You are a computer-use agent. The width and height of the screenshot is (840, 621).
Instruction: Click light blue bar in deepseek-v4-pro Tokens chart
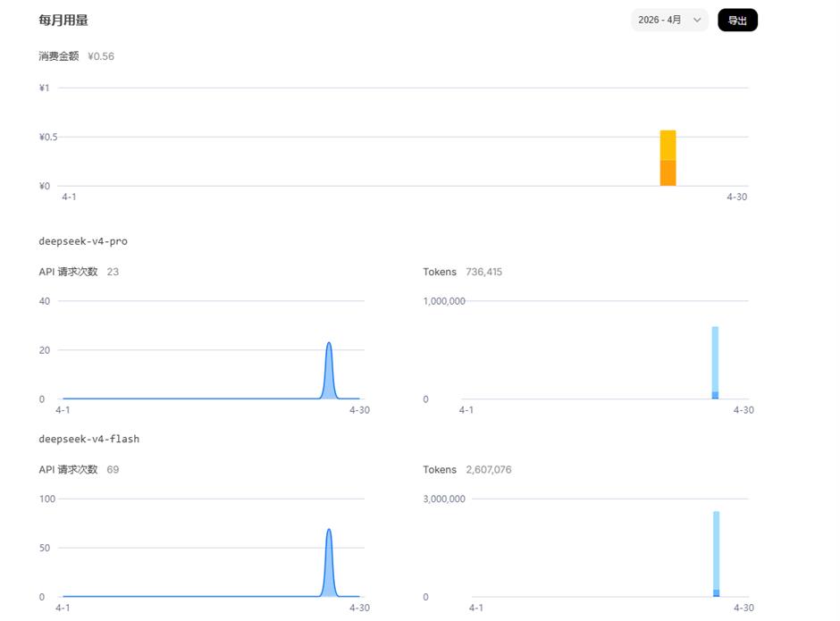[715, 357]
